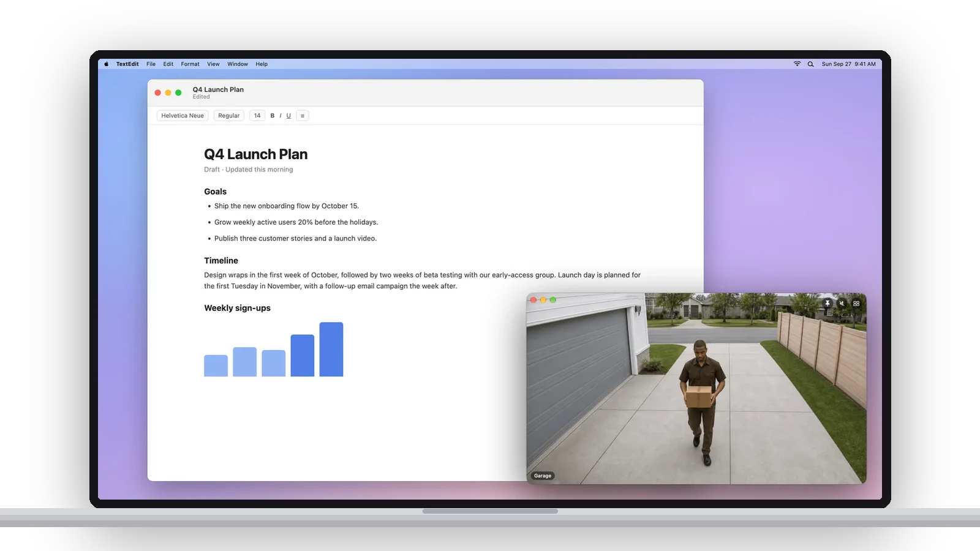
Task: Open the File menu
Action: pyautogui.click(x=151, y=64)
